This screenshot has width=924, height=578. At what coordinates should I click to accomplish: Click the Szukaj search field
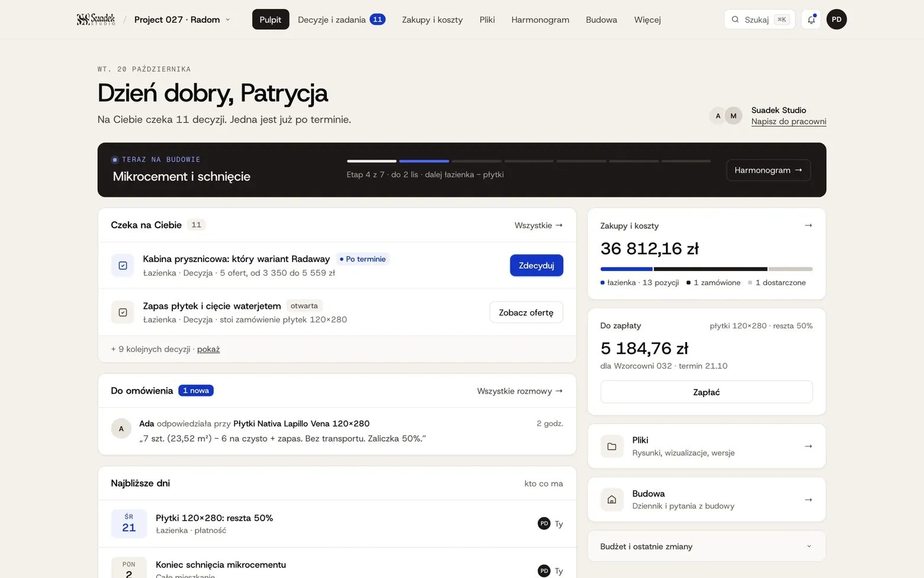pos(760,20)
